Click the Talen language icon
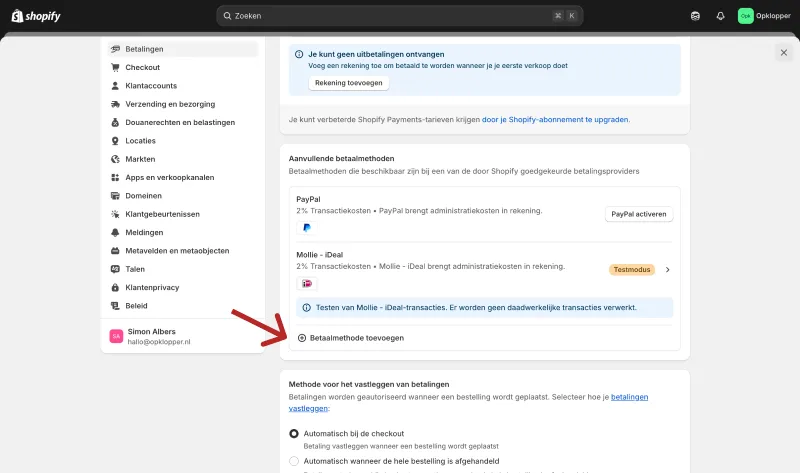 pos(115,269)
